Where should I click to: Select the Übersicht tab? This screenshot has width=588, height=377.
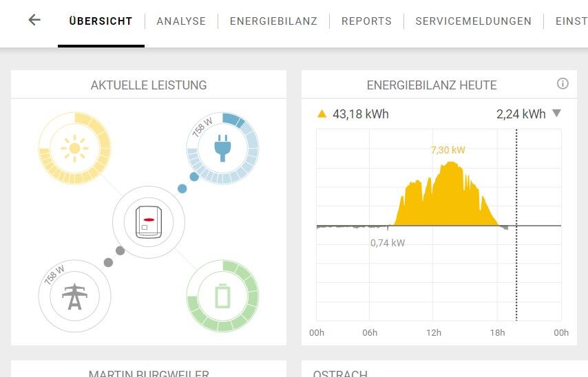pyautogui.click(x=101, y=21)
